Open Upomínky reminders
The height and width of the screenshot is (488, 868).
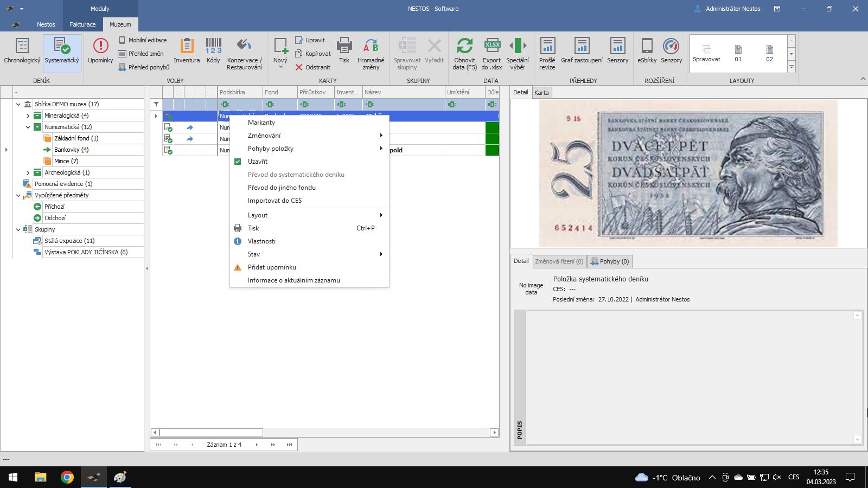tap(100, 52)
